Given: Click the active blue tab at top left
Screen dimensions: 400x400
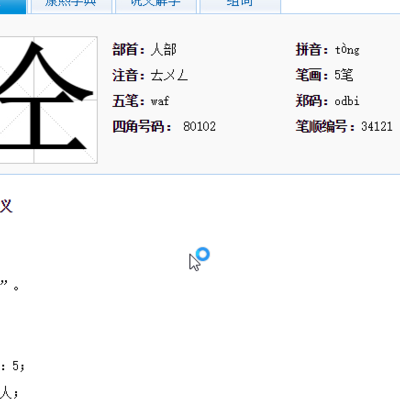Looking at the screenshot, I should (13, 6).
